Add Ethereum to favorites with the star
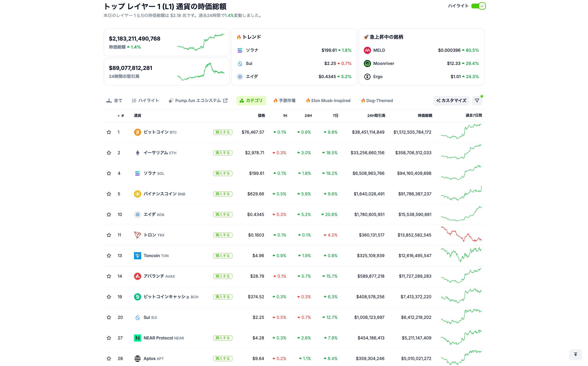Image resolution: width=588 pixels, height=366 pixels. tap(109, 153)
